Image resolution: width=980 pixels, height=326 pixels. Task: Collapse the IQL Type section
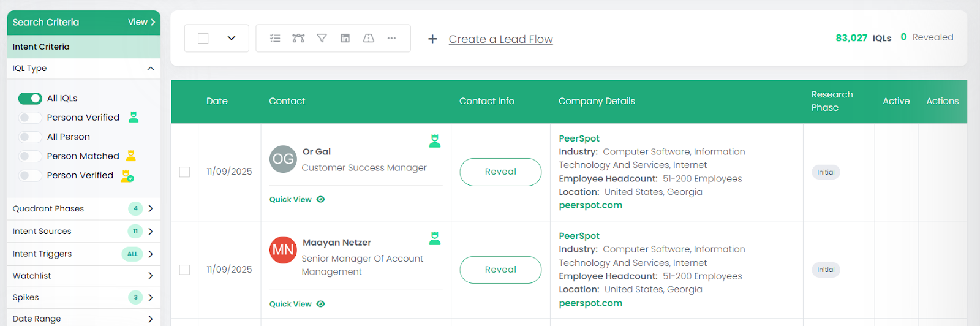tap(150, 69)
